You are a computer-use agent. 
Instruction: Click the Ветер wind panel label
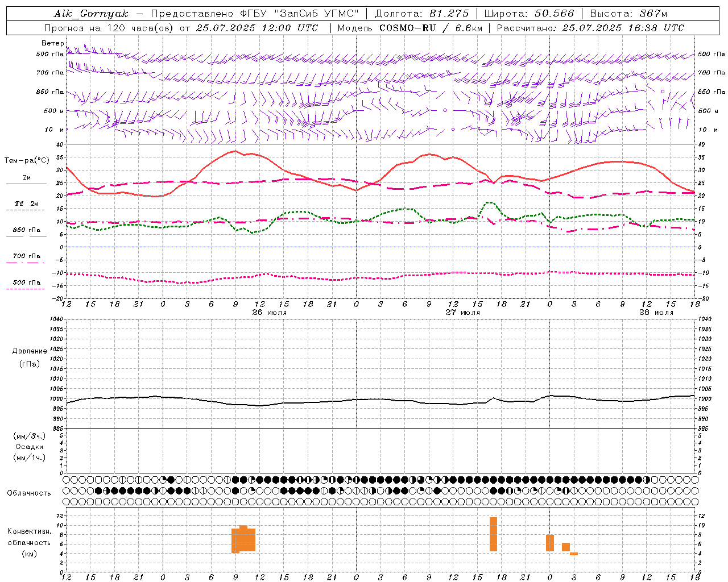[x=53, y=43]
